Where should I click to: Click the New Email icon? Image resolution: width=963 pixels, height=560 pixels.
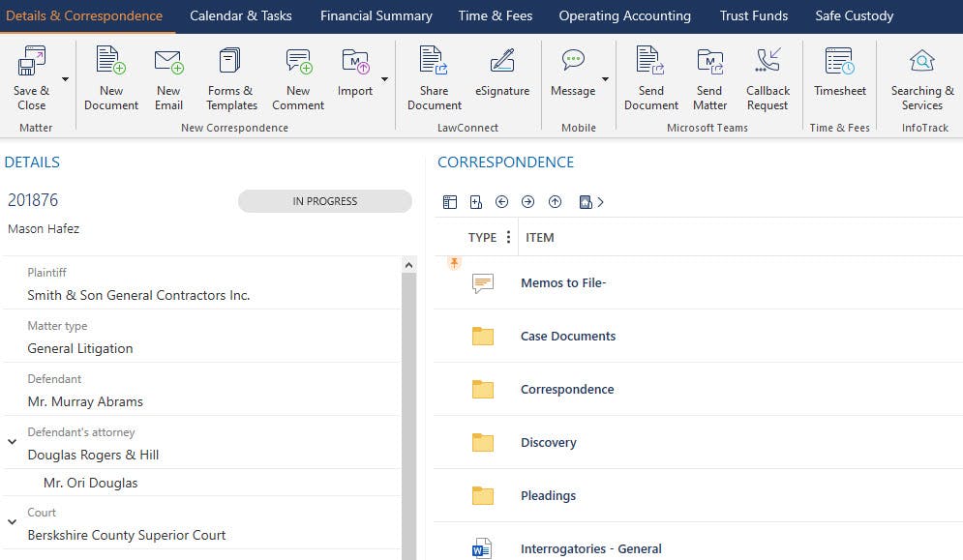[x=168, y=64]
